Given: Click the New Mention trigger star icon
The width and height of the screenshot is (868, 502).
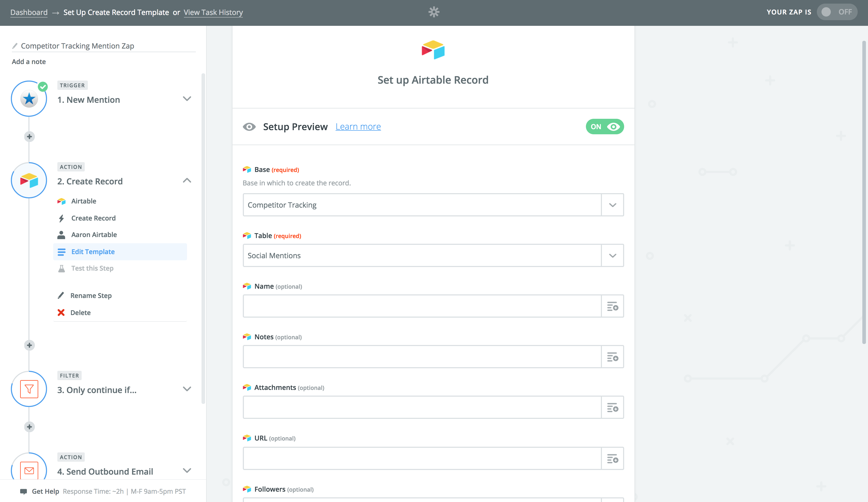Looking at the screenshot, I should coord(29,99).
